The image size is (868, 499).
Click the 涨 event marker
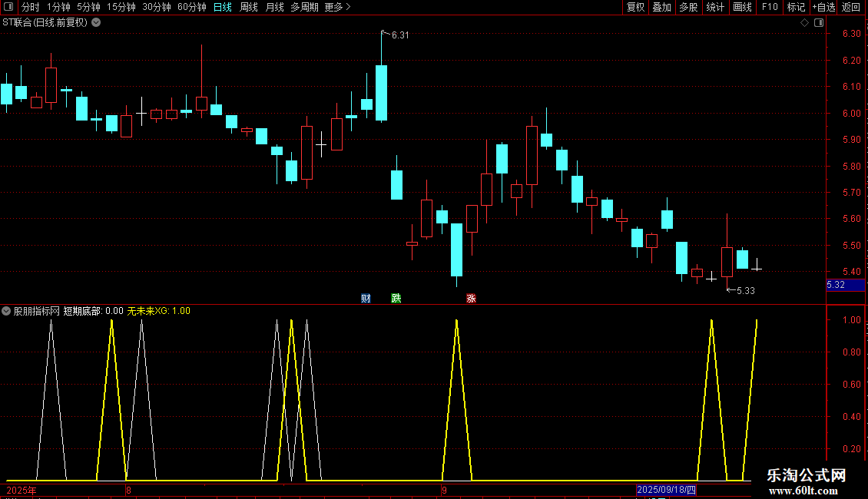471,298
